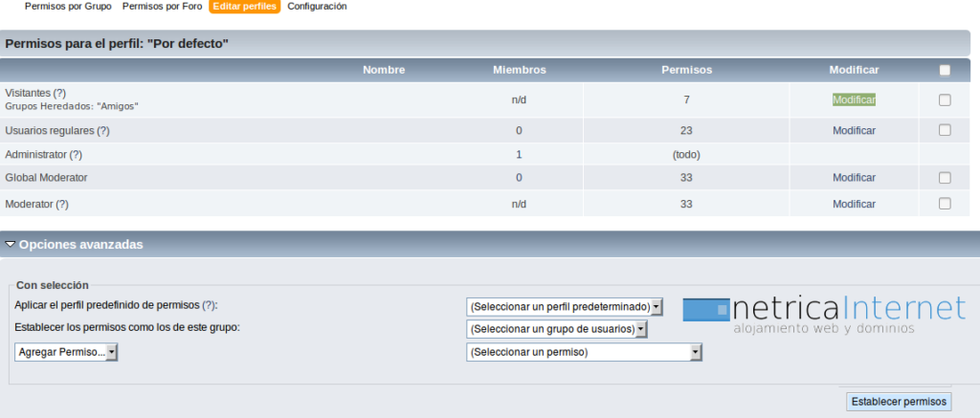Open the perfil predeterminado dropdown

pos(564,306)
